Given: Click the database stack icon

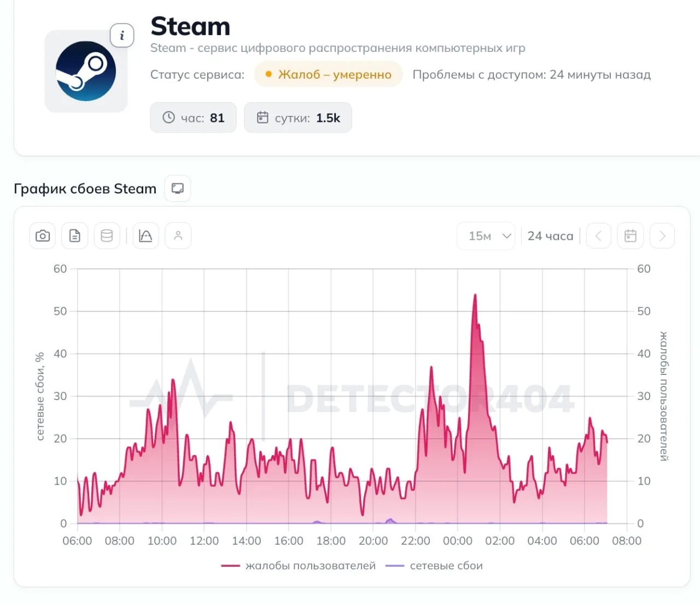Looking at the screenshot, I should [x=107, y=236].
